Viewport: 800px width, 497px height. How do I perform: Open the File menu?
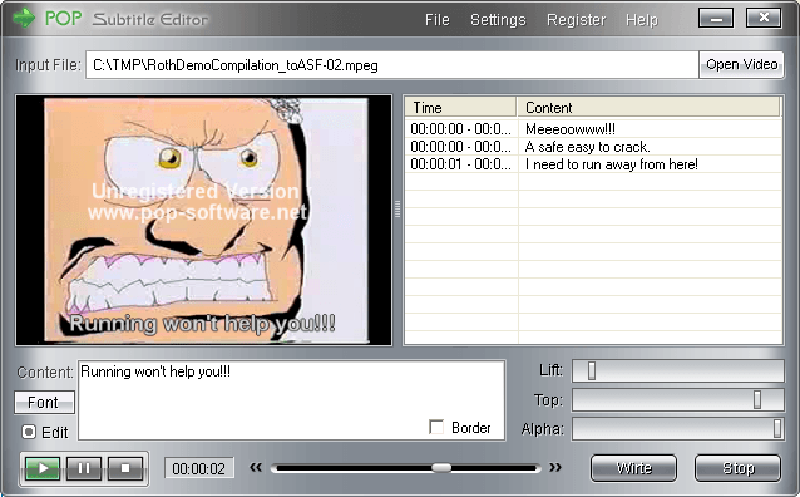click(x=437, y=20)
